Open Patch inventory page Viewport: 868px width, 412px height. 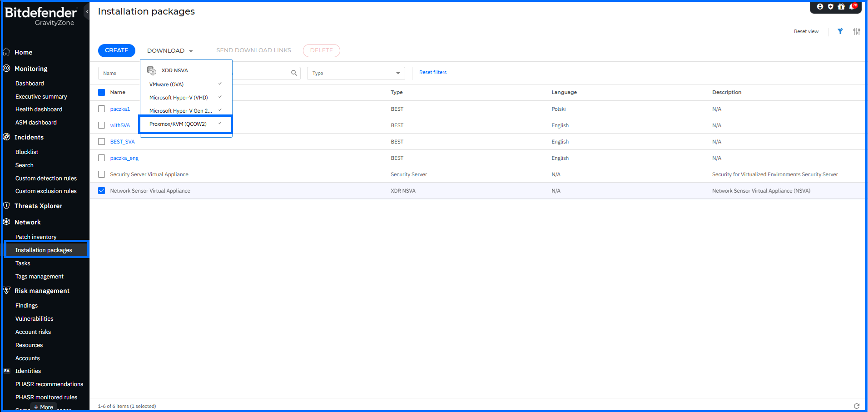[x=36, y=237]
